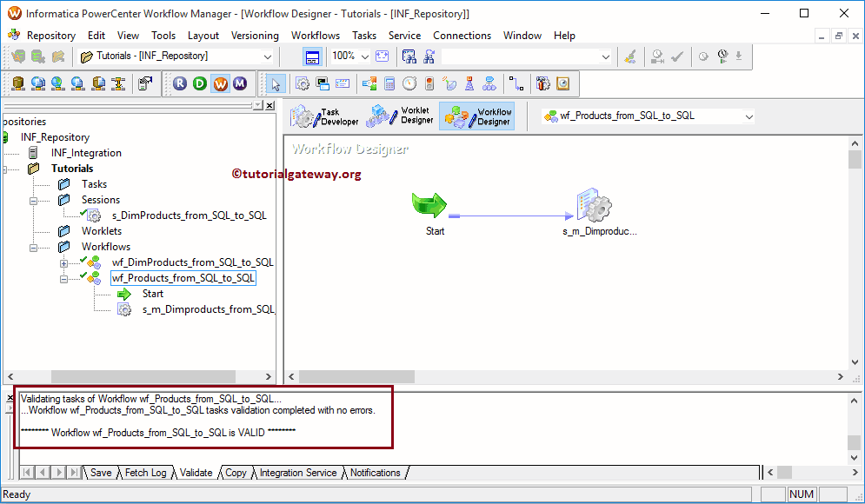Open the Designer tool via the D icon
The image size is (865, 504).
click(199, 83)
